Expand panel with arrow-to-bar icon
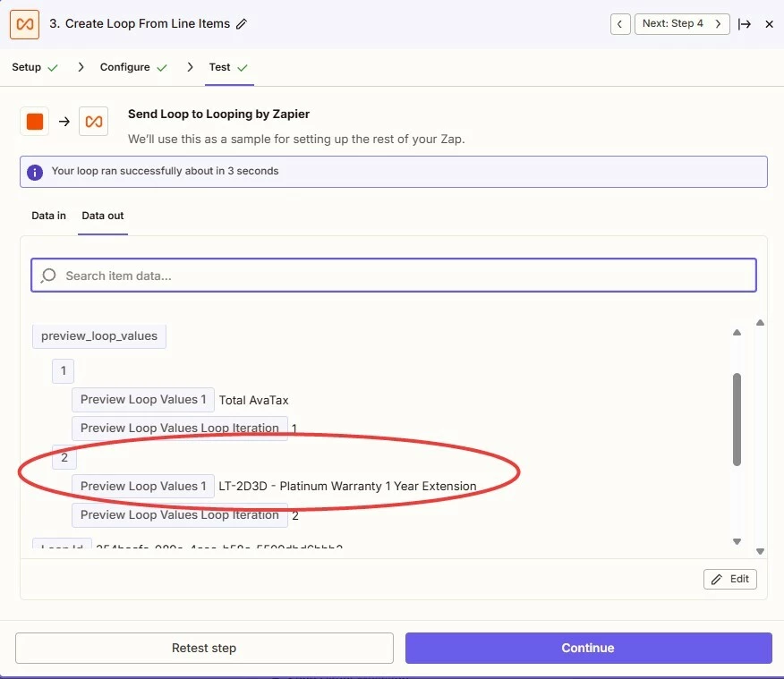 pos(745,24)
